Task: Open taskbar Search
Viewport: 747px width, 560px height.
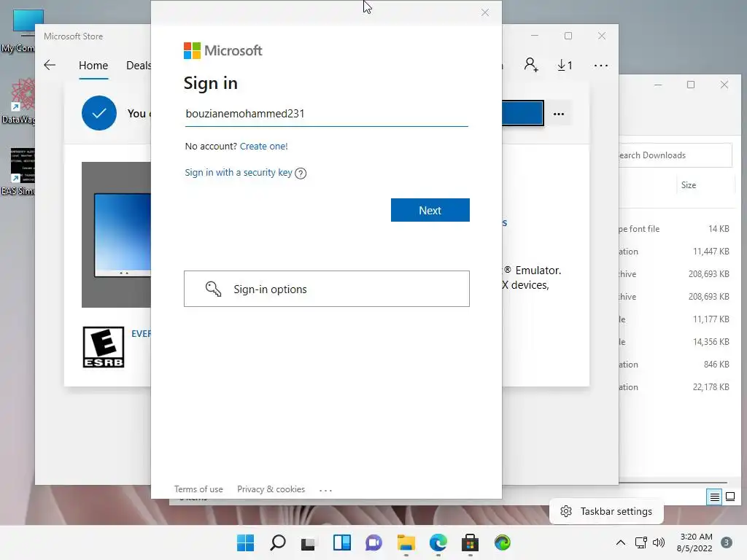Action: point(278,542)
